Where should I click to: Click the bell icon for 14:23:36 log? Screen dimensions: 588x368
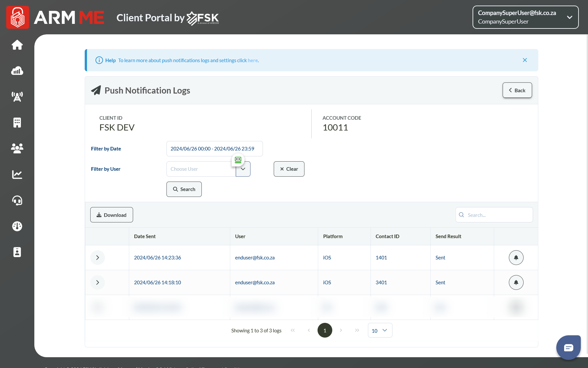pyautogui.click(x=516, y=257)
